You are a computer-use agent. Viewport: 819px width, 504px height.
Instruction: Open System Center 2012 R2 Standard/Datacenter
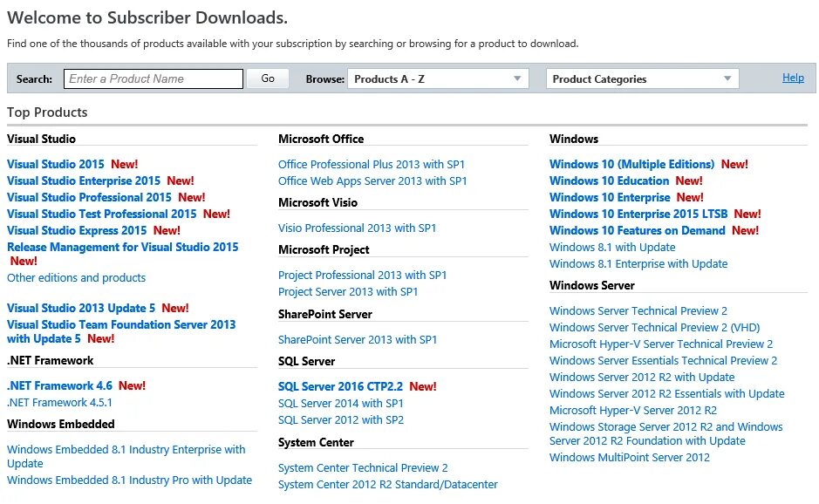coord(387,485)
